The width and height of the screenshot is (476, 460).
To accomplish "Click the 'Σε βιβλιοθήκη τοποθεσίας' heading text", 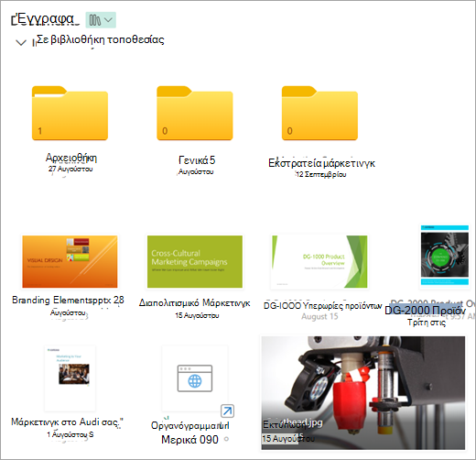I will coord(101,39).
